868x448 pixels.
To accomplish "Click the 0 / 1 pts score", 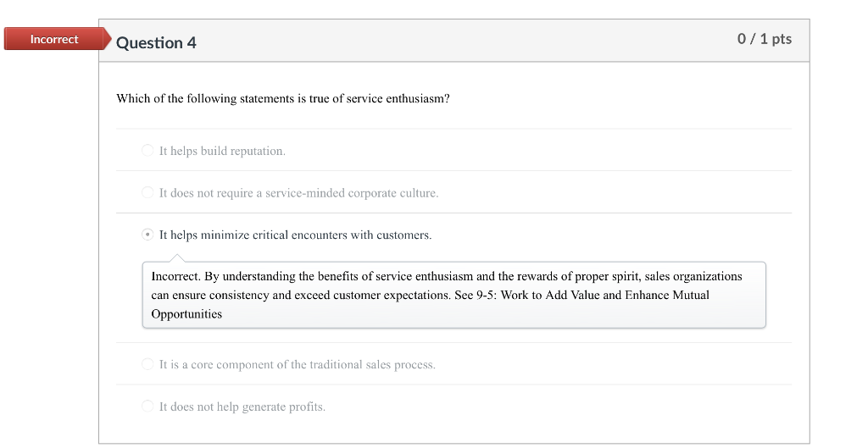I will click(764, 39).
